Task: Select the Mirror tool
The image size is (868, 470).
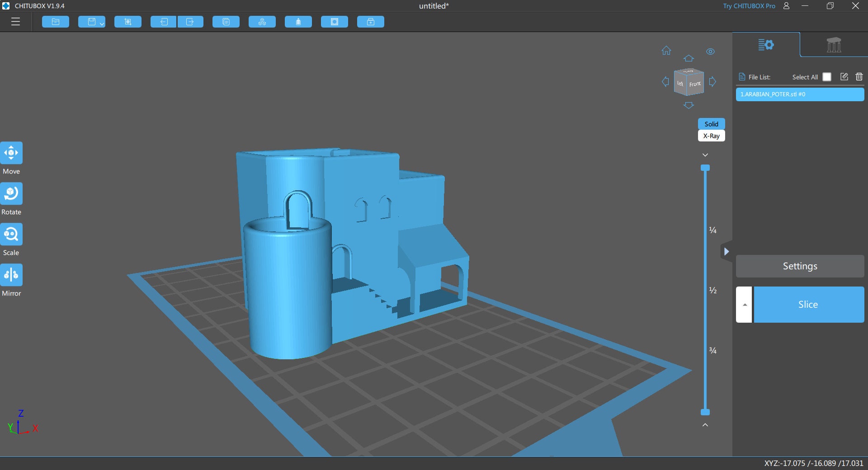Action: point(11,275)
